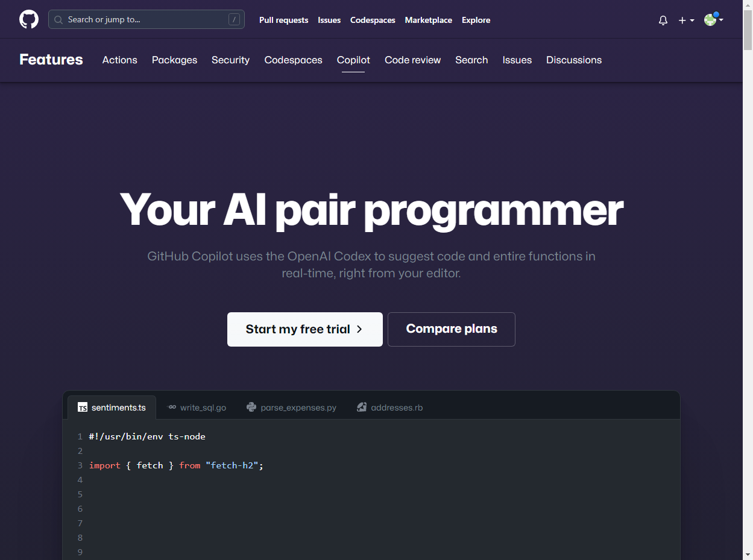The width and height of the screenshot is (753, 560).
Task: Click the search magnifier icon
Action: [x=58, y=19]
